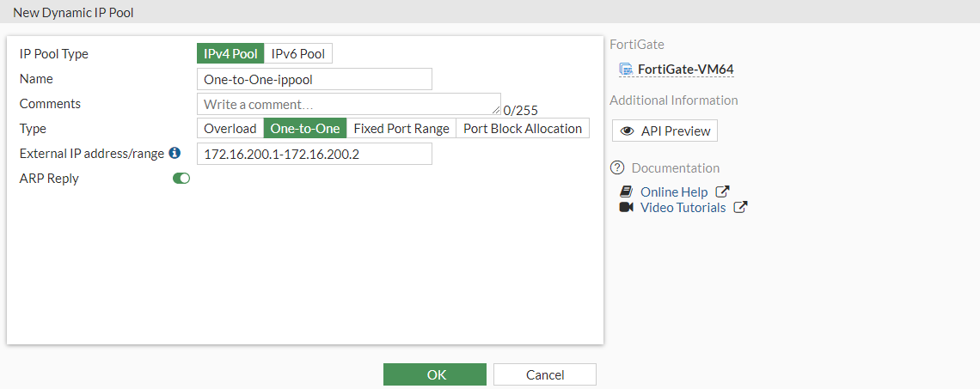
Task: Choose the Fixed Port Range type
Action: pyautogui.click(x=401, y=129)
